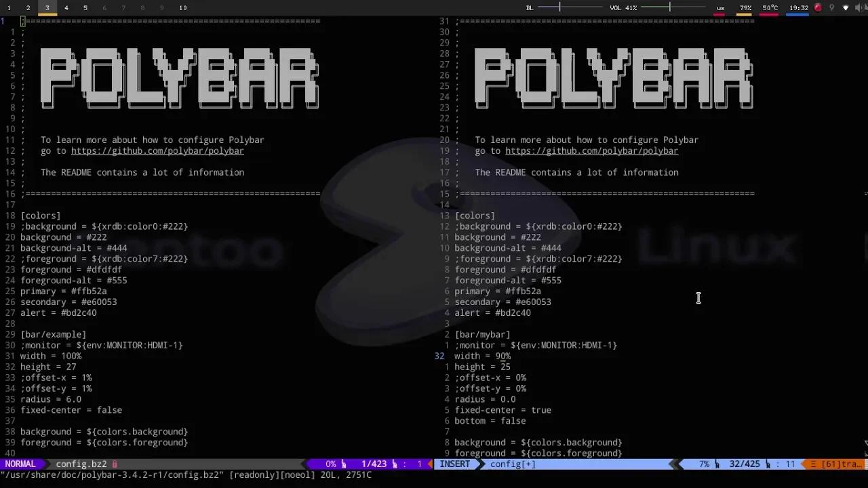This screenshot has width=868, height=488.
Task: Click the 19:32 clock module
Action: tap(799, 7)
